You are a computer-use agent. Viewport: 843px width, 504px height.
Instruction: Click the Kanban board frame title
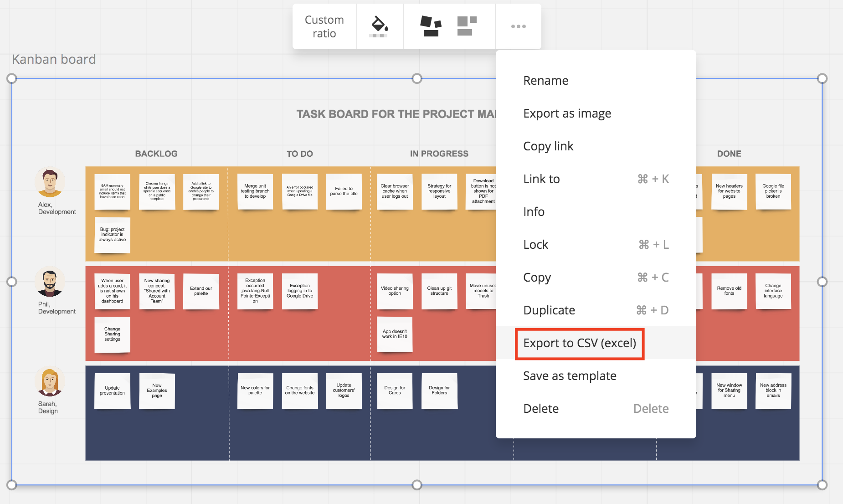[54, 59]
